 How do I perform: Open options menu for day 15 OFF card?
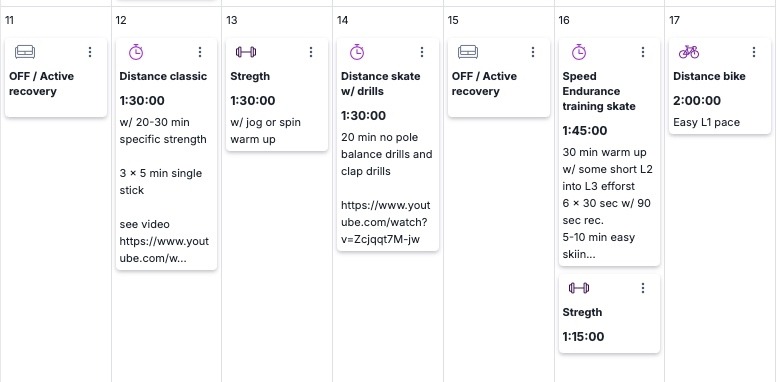[533, 52]
